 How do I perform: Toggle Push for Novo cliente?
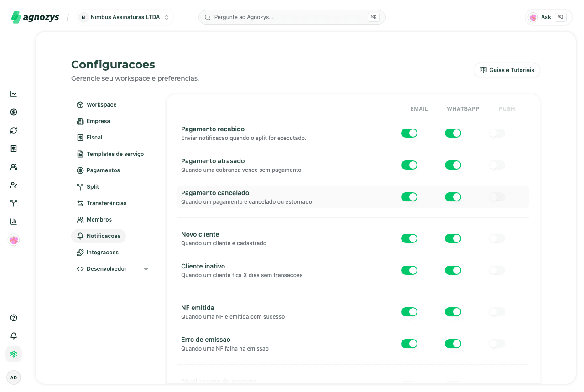click(497, 238)
